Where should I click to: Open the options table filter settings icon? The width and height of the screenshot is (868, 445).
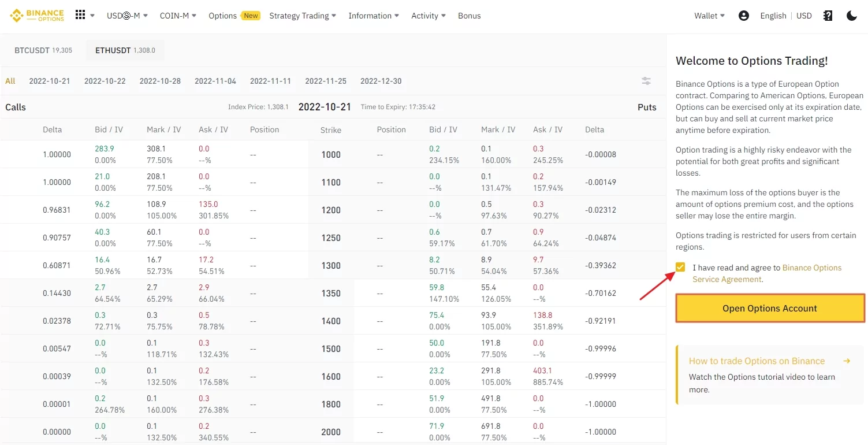tap(646, 81)
